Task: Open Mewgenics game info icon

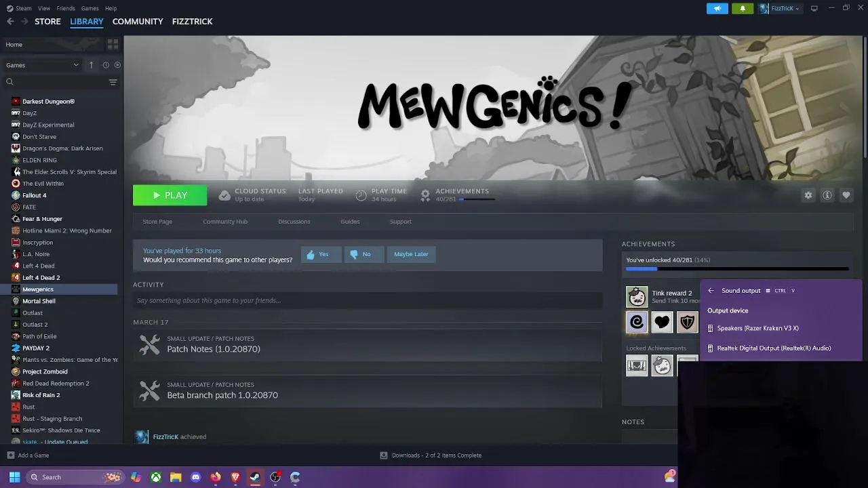Action: 827,195
